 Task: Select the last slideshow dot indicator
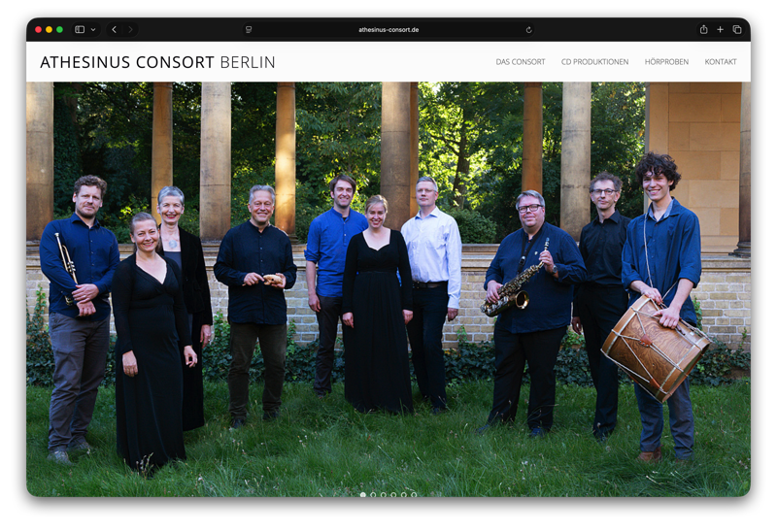(x=414, y=494)
